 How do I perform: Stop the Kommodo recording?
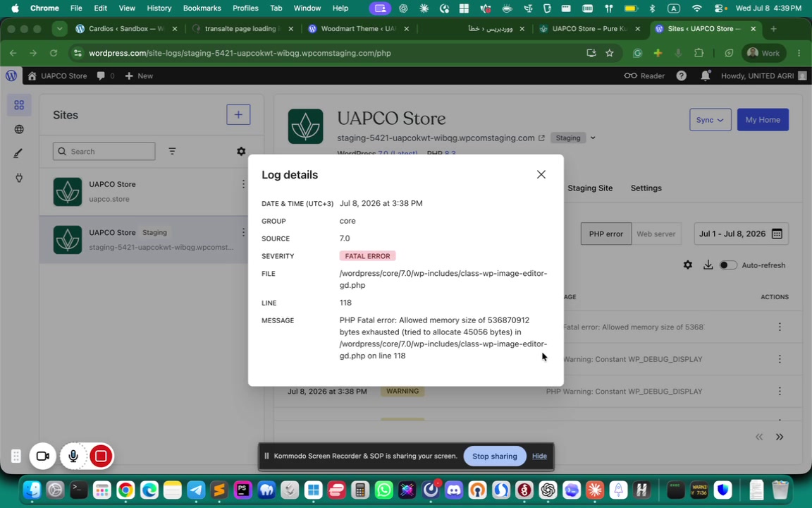(101, 456)
